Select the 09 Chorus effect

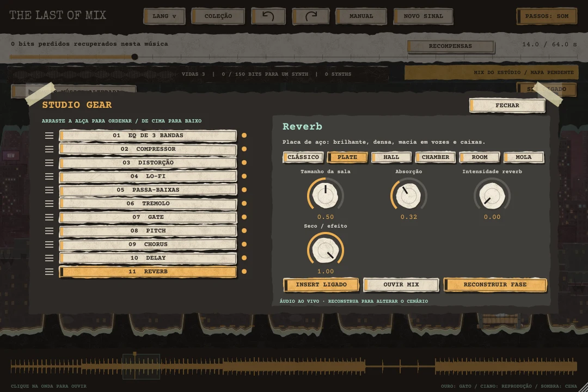[148, 244]
